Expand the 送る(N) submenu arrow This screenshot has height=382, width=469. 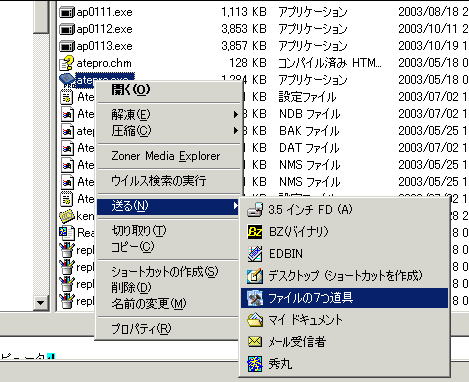[x=236, y=206]
